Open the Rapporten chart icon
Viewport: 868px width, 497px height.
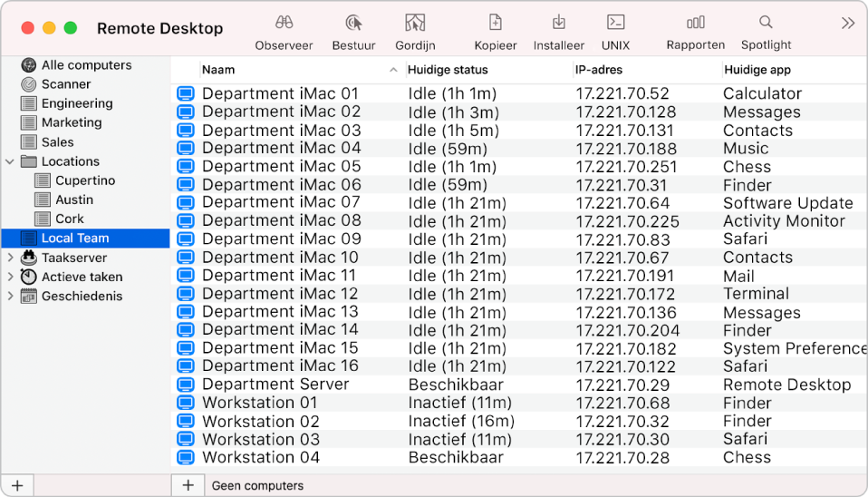[x=695, y=24]
